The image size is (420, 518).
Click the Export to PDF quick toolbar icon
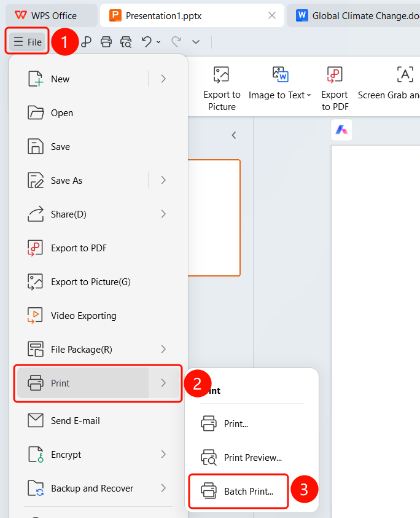tap(86, 42)
